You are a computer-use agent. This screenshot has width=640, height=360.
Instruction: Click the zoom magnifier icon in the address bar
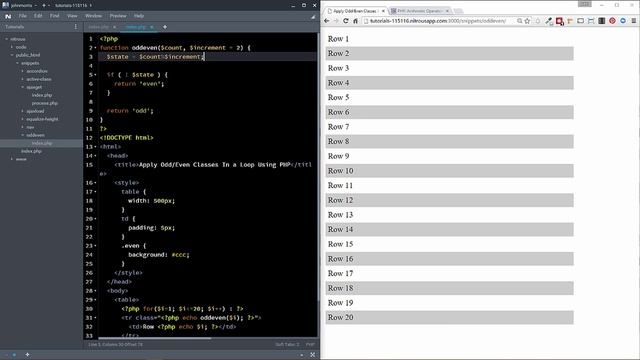coord(520,21)
